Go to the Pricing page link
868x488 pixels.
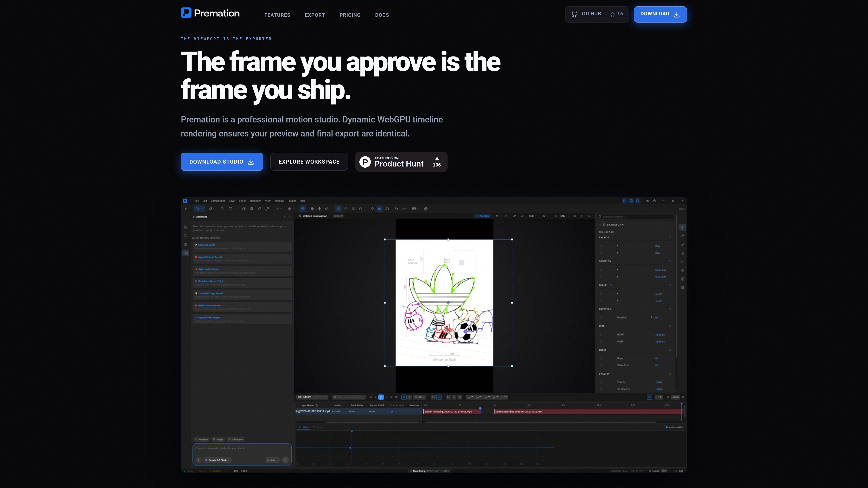click(350, 15)
